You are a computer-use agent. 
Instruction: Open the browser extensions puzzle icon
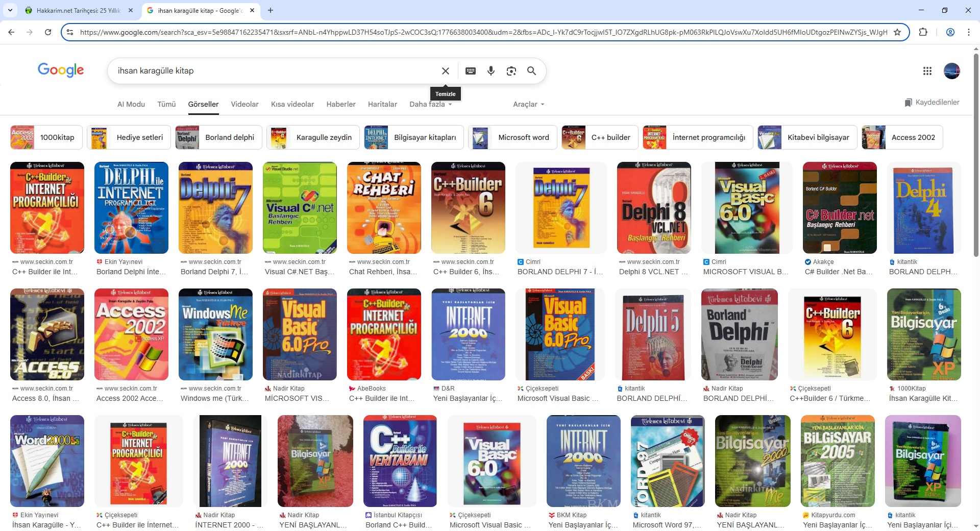click(x=923, y=32)
